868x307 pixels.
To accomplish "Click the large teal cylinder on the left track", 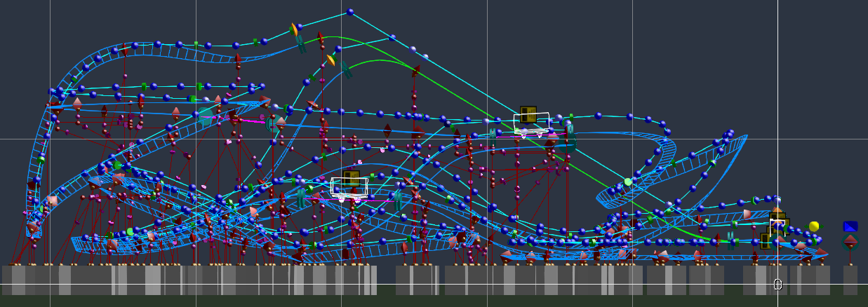I will pos(206,116).
